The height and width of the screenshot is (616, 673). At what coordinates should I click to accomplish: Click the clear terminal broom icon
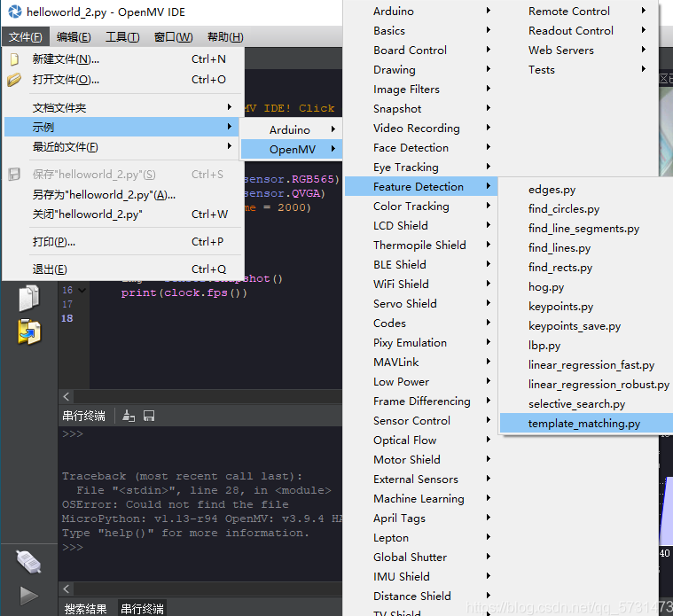129,416
